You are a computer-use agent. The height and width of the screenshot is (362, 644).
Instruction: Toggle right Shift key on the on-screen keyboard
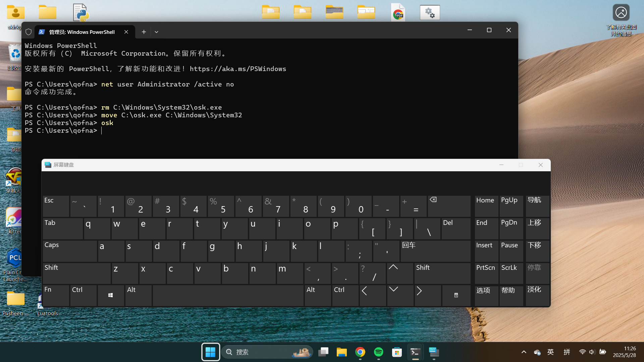[x=442, y=273]
